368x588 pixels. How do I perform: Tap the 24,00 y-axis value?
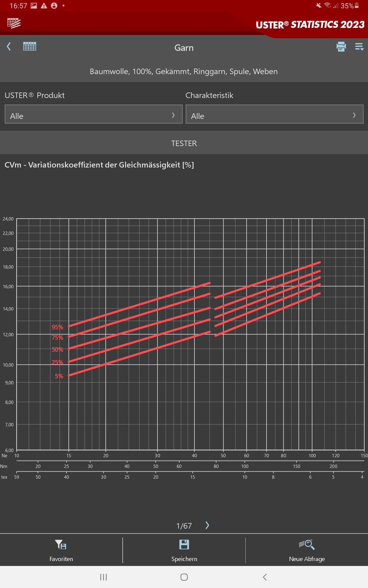(x=8, y=219)
